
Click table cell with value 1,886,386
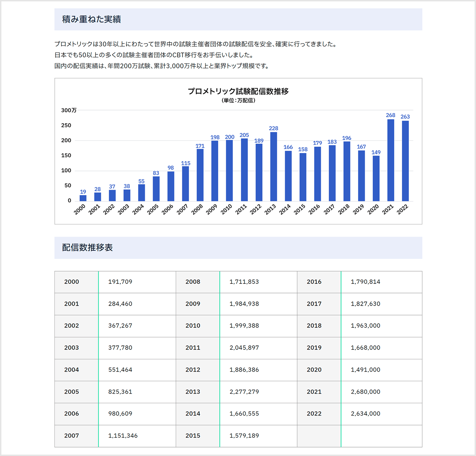point(258,370)
